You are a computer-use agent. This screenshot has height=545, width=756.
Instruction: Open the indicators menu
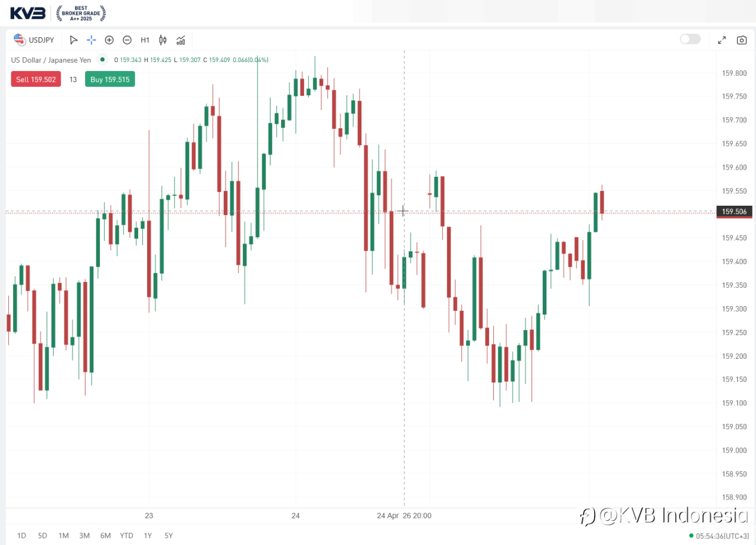(x=181, y=40)
